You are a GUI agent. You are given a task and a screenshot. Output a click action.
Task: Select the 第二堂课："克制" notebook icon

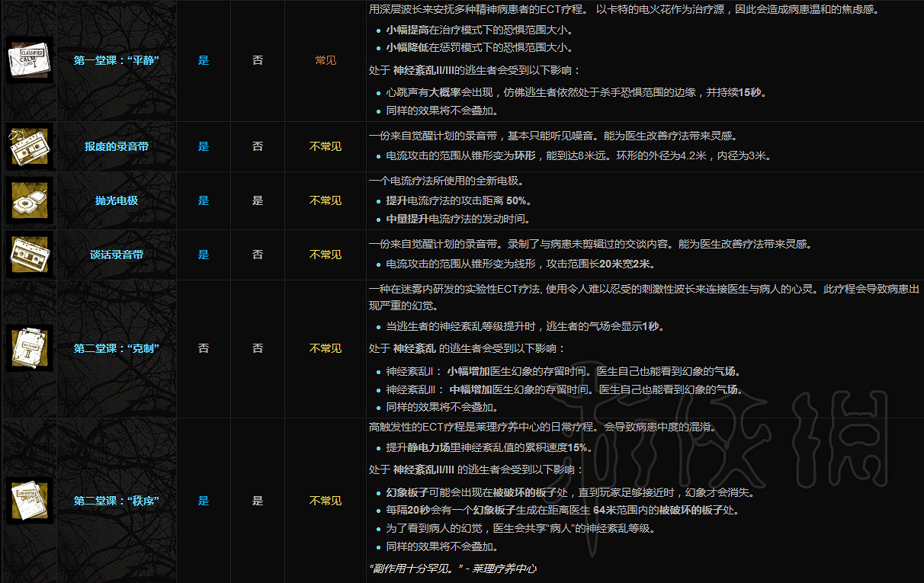point(28,348)
